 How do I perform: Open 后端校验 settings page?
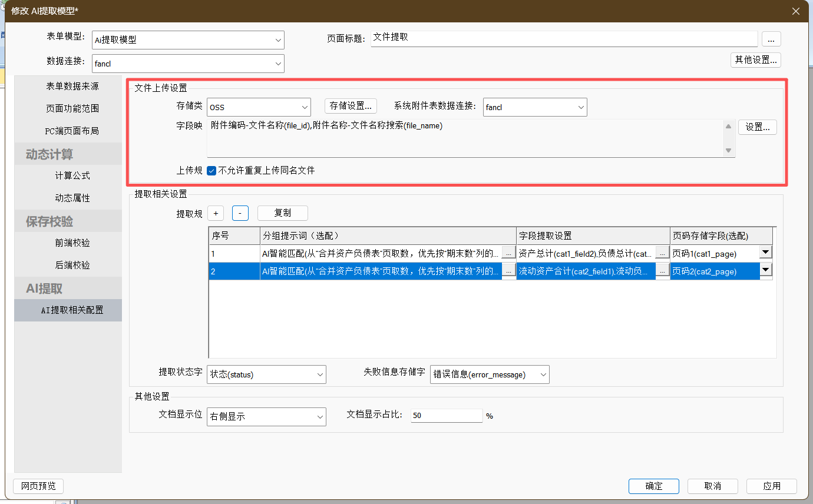point(72,265)
